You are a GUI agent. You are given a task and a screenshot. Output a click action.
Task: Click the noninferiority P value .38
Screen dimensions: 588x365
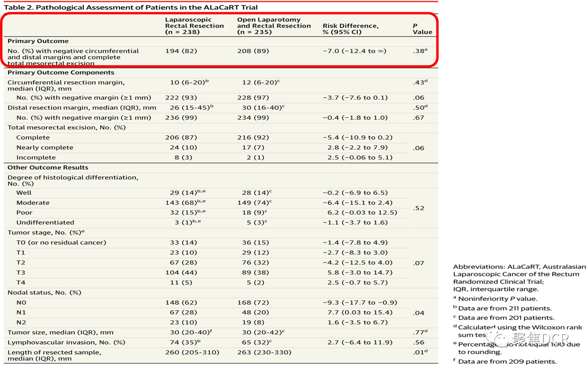pos(420,51)
